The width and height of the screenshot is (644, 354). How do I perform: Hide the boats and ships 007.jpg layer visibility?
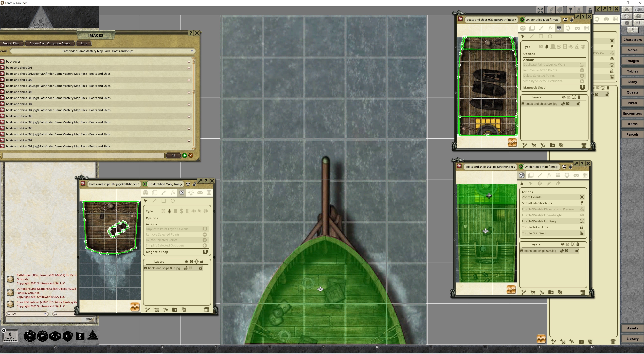click(x=186, y=268)
